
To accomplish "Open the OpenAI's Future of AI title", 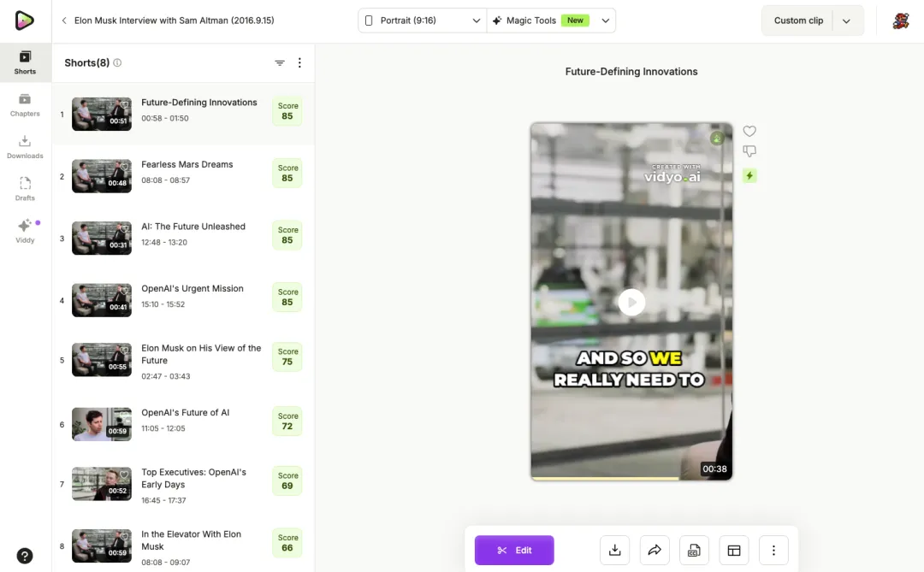I will 185,412.
